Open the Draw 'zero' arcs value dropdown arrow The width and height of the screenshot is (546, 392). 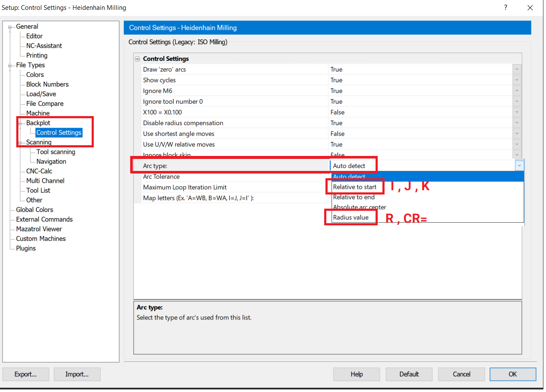tap(517, 69)
